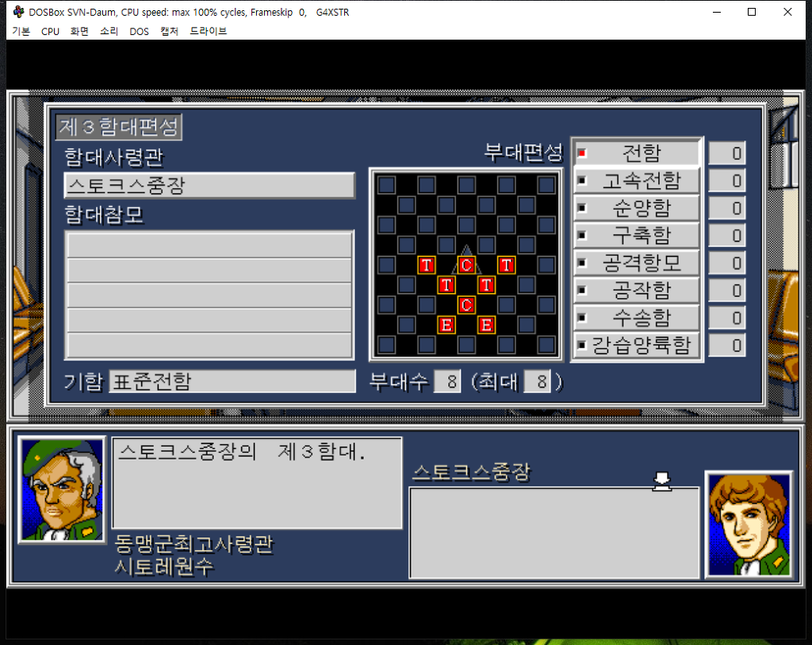The width and height of the screenshot is (812, 645).
Task: Choose 고속전함 fast battleship type
Action: pyautogui.click(x=637, y=181)
